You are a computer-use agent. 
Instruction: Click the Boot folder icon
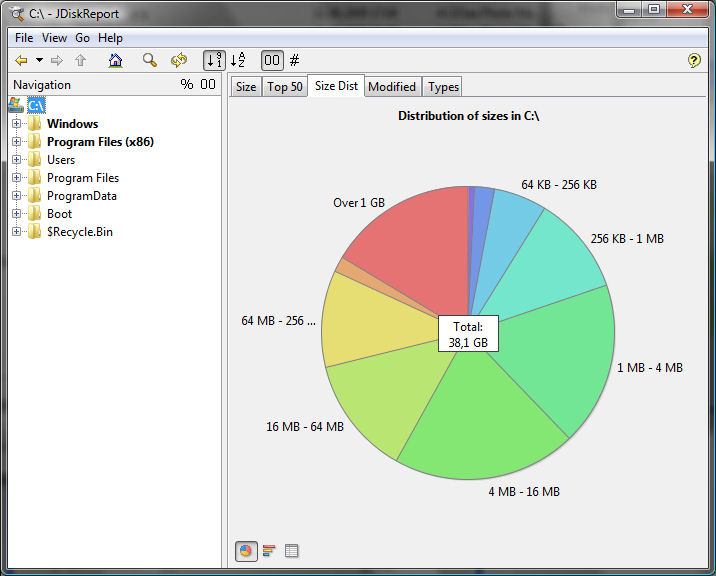(35, 213)
